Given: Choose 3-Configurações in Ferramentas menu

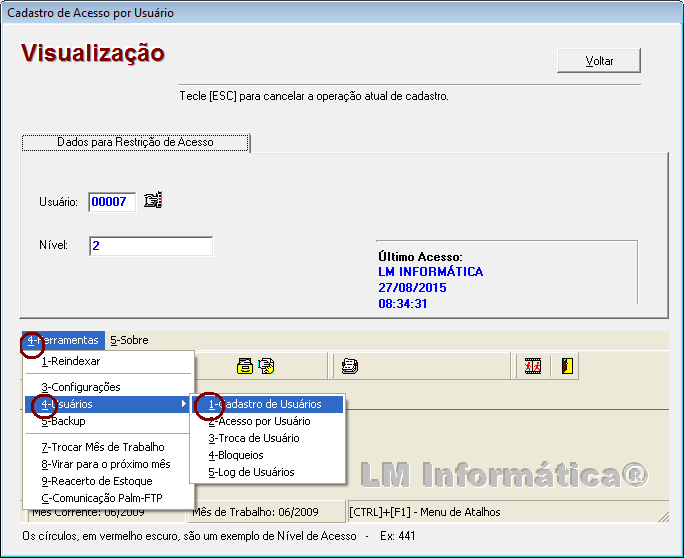Looking at the screenshot, I should point(80,387).
